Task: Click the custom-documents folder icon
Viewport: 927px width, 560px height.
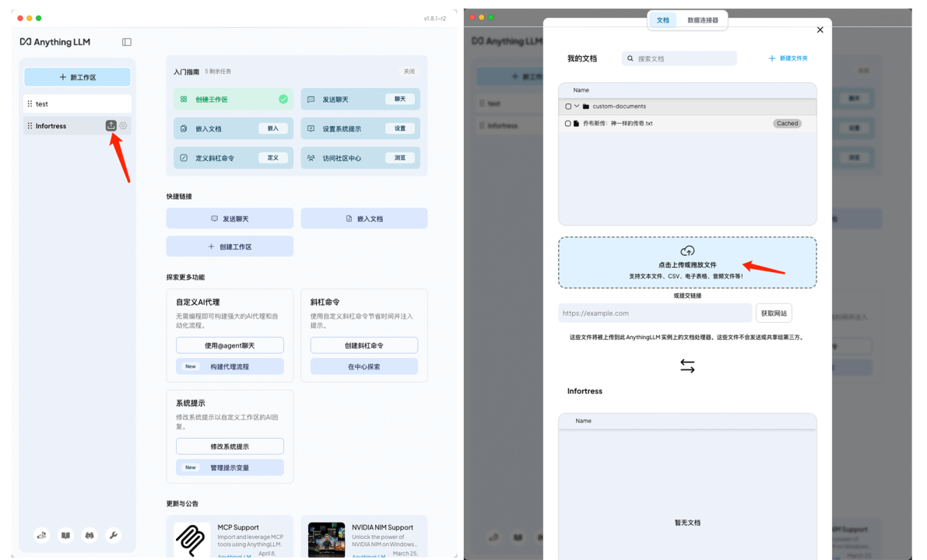Action: click(x=586, y=107)
